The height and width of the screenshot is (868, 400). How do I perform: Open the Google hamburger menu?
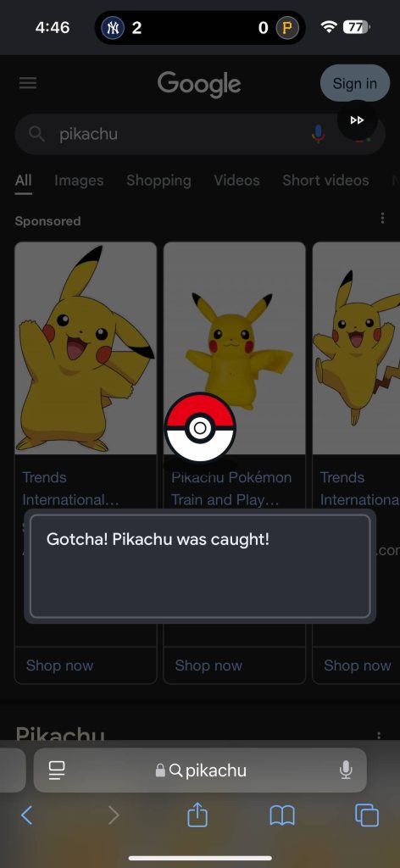[x=28, y=84]
